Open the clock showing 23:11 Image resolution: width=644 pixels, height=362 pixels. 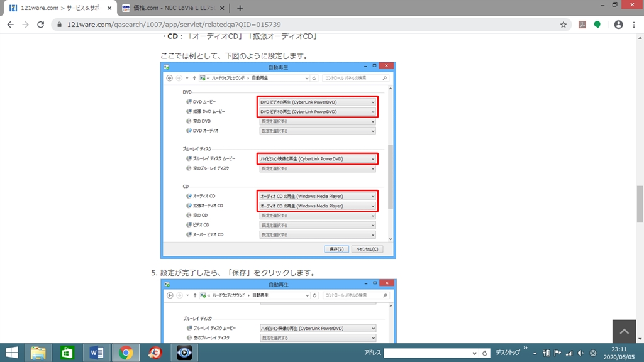(x=619, y=353)
